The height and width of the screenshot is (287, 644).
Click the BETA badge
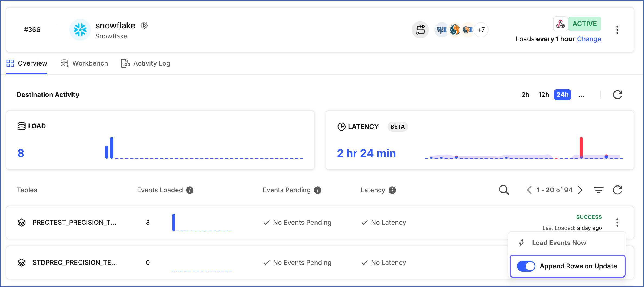click(x=398, y=127)
